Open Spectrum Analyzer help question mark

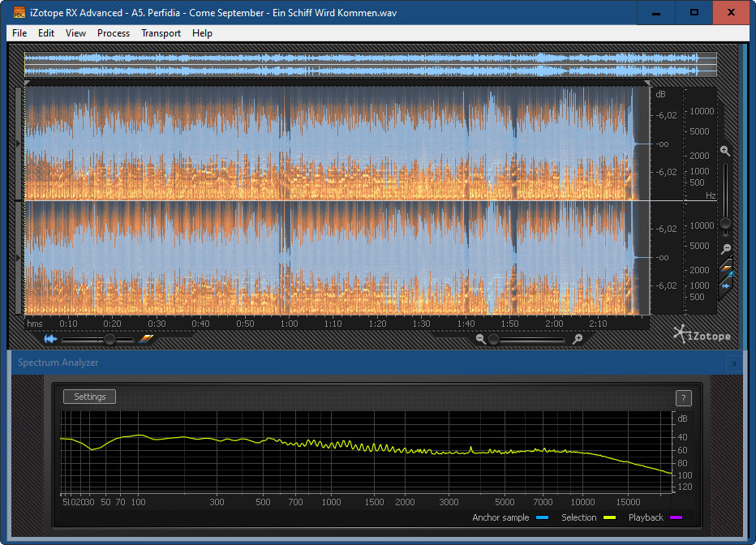[x=683, y=398]
